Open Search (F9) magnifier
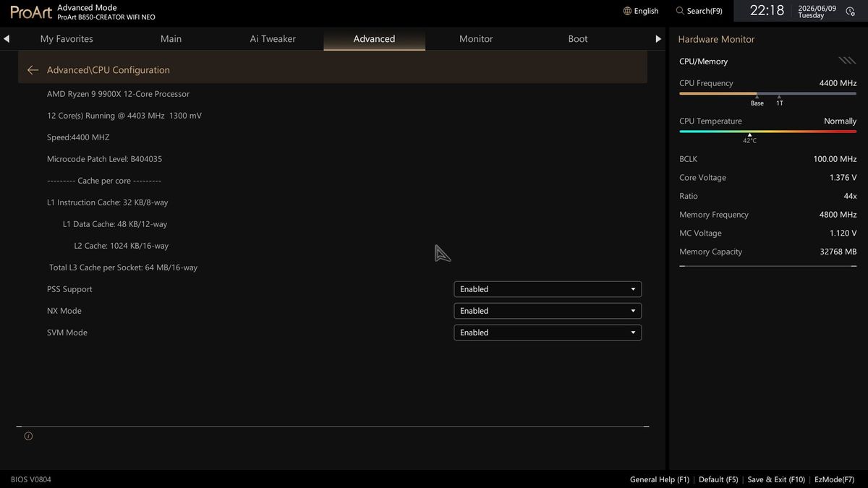 coord(680,11)
